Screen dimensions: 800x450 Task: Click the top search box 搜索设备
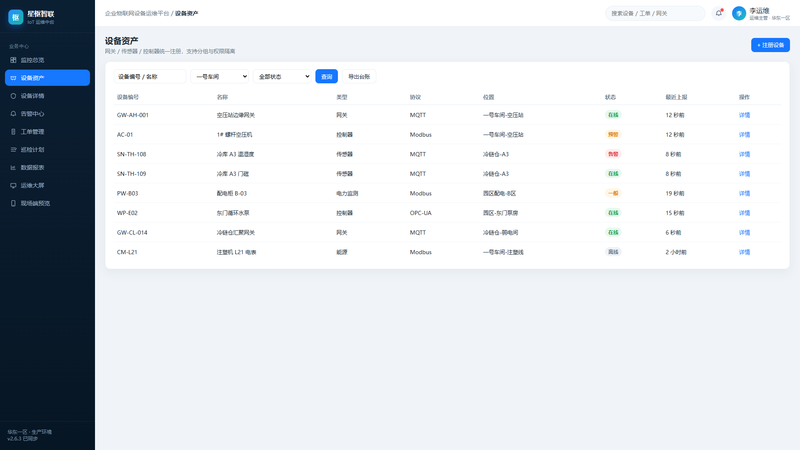pyautogui.click(x=655, y=13)
